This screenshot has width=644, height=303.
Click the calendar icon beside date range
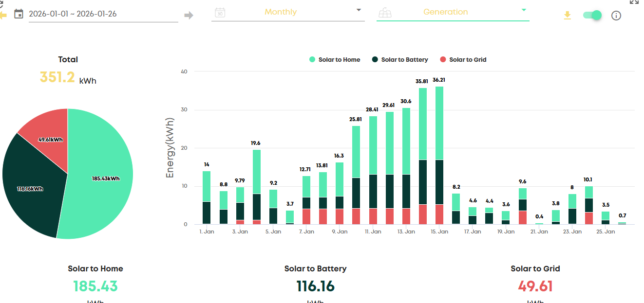point(19,14)
